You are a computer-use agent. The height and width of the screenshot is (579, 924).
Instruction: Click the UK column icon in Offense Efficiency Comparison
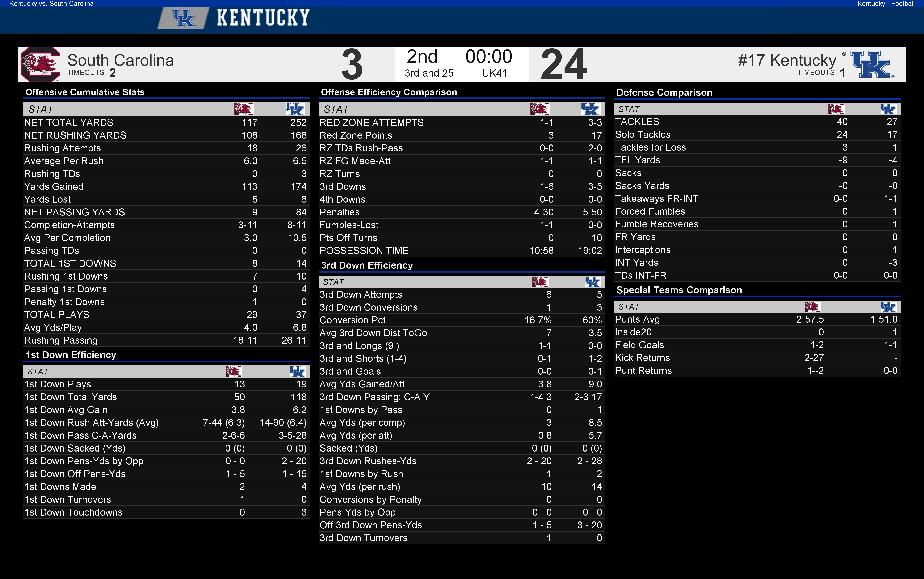point(590,109)
